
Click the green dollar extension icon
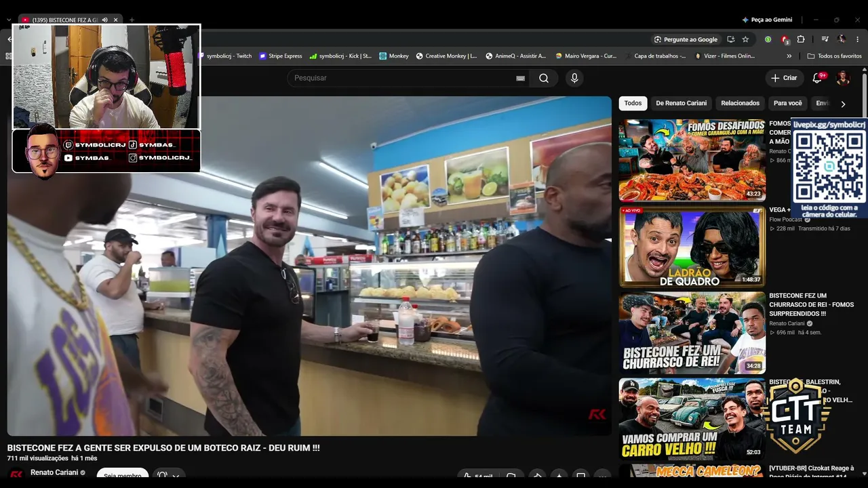[x=768, y=39]
